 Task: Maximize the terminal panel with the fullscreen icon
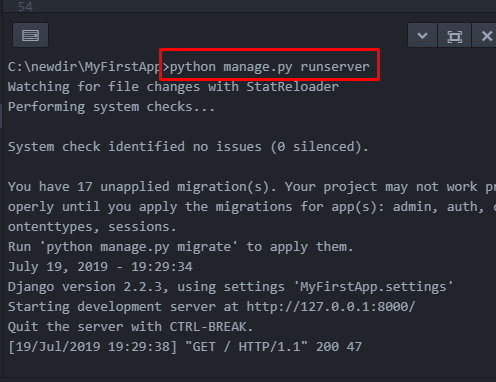click(454, 35)
